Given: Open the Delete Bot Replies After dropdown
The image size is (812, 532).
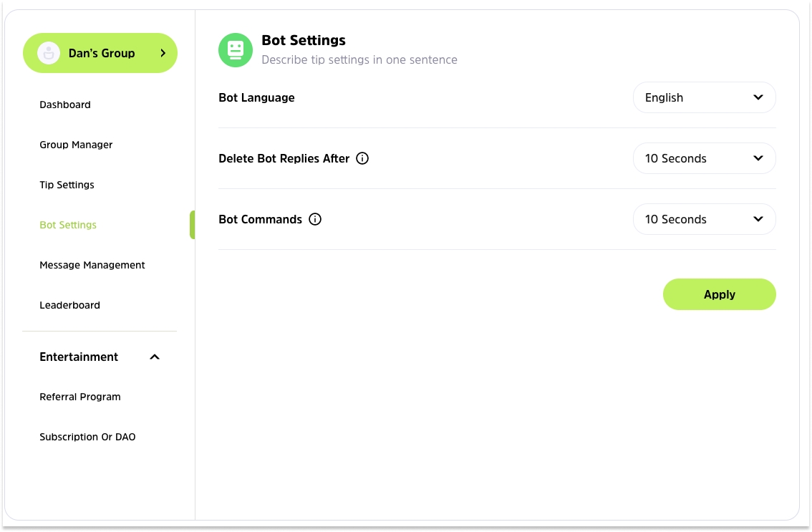Looking at the screenshot, I should tap(705, 158).
